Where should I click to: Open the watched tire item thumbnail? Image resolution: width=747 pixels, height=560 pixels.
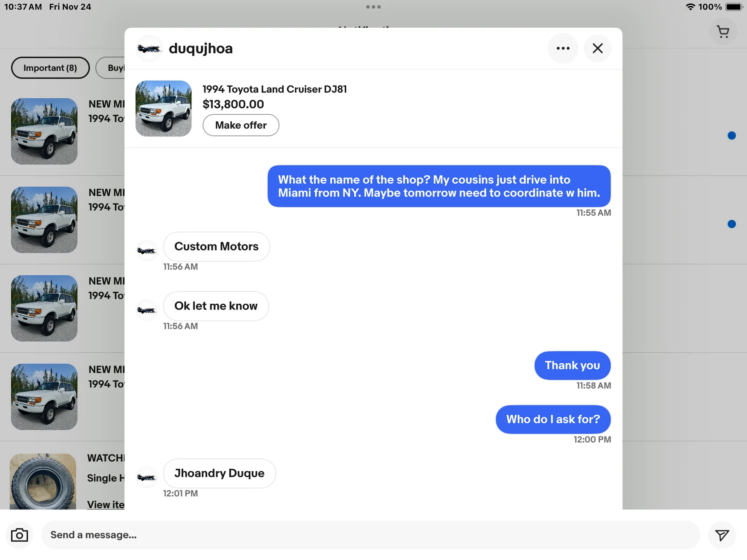click(x=43, y=481)
